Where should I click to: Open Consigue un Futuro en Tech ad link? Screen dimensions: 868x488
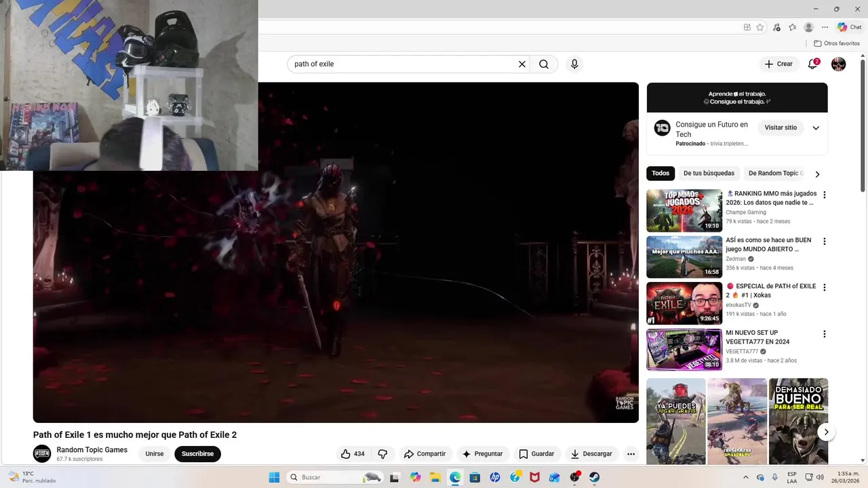(x=711, y=129)
